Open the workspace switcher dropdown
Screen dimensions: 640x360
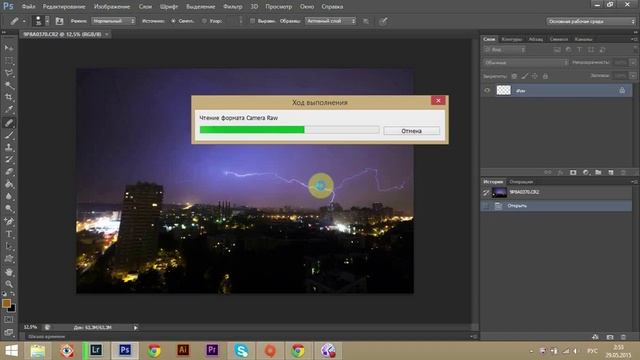591,21
